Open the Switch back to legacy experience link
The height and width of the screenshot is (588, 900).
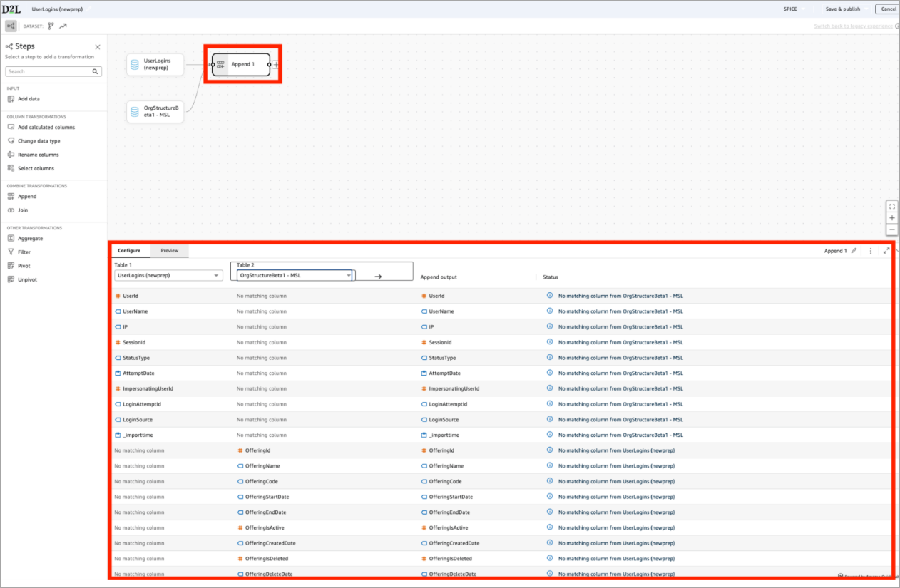(x=852, y=26)
